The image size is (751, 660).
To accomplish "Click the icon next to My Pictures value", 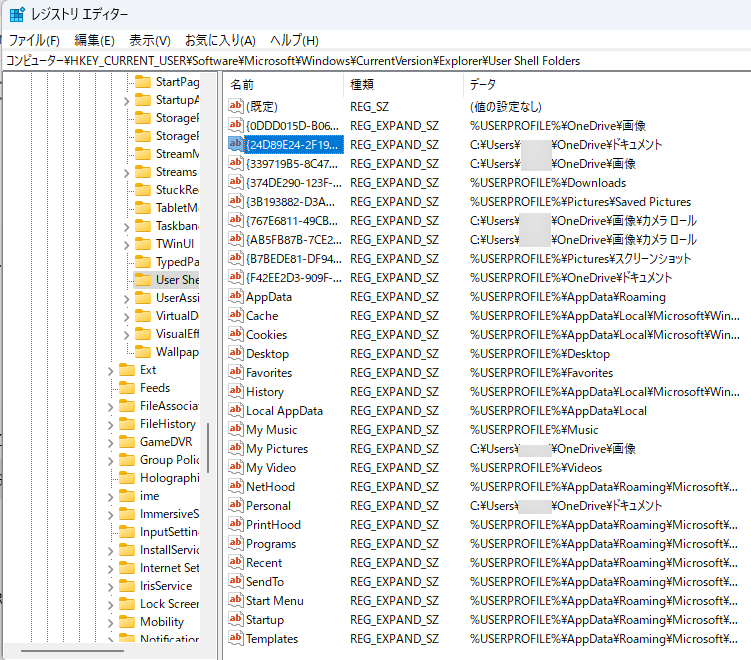I will click(x=236, y=449).
